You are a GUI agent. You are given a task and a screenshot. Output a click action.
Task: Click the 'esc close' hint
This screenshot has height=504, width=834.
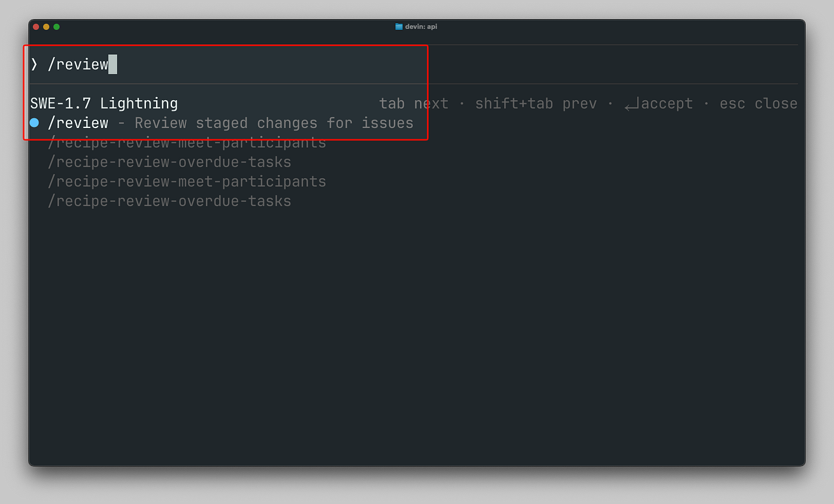(x=758, y=104)
